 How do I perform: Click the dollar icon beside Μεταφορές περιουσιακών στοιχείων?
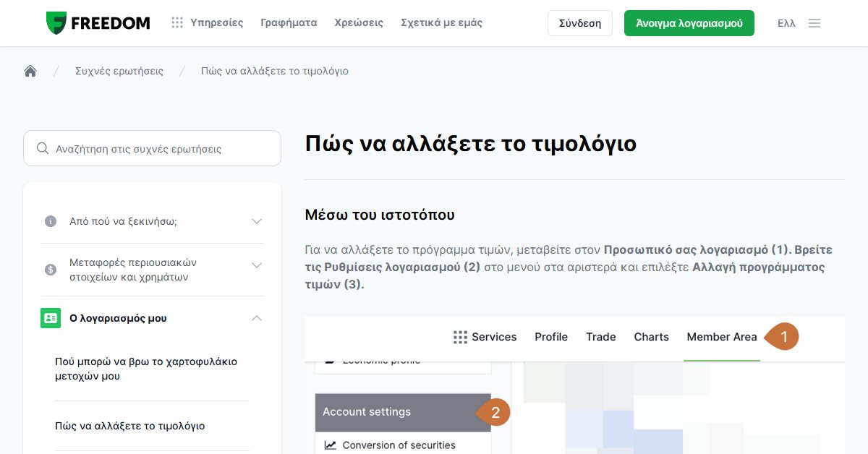tap(51, 270)
